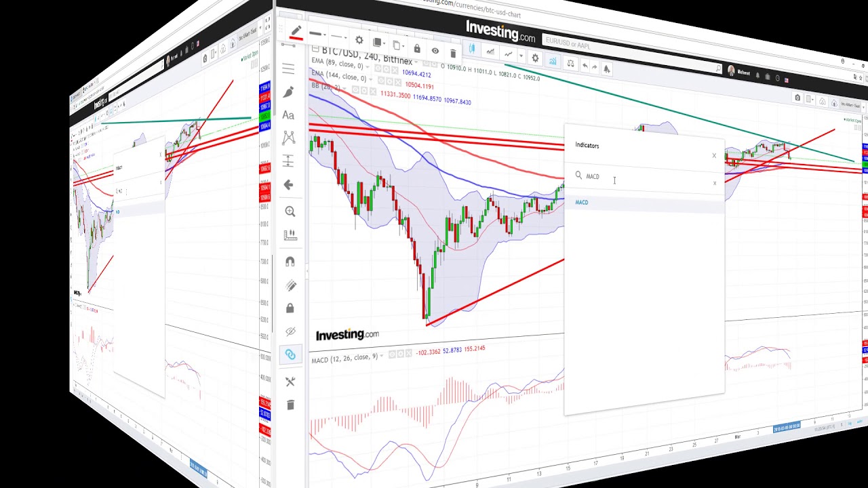Open the visual order layers dropdown
This screenshot has height=488, width=868.
click(380, 43)
